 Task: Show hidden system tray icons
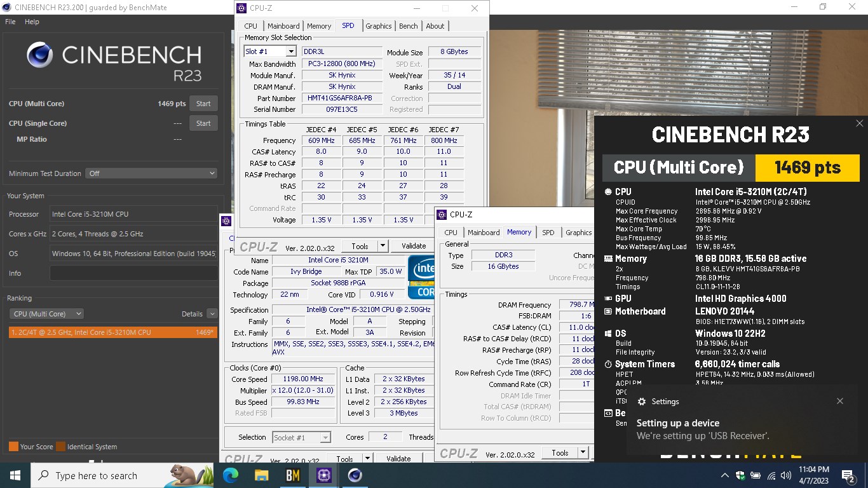(724, 475)
